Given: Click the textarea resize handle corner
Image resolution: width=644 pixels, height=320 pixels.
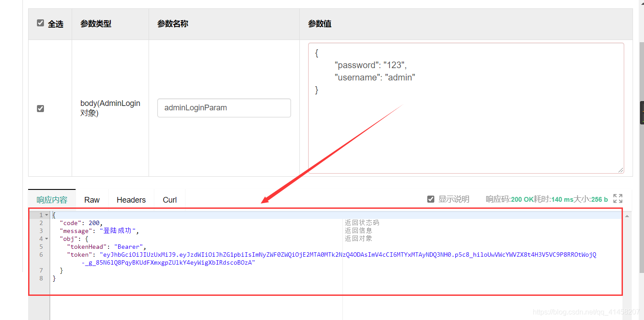Looking at the screenshot, I should click(x=621, y=170).
